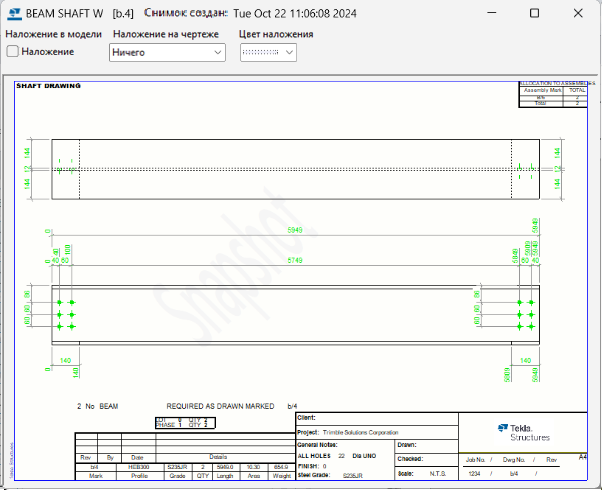The height and width of the screenshot is (490, 602).
Task: Open the Наложение на чертеже dropdown
Action: click(166, 51)
